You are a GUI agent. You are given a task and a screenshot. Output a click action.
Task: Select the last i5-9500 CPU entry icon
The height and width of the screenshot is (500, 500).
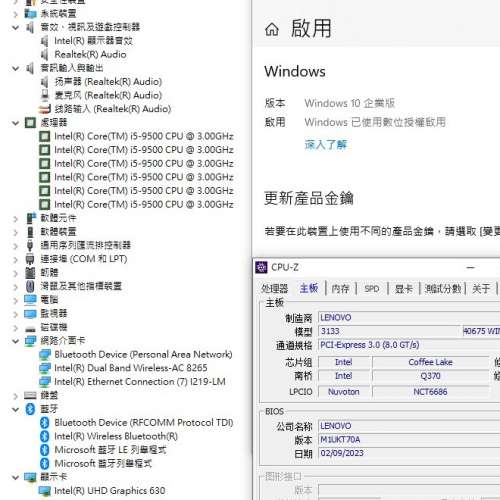(44, 204)
